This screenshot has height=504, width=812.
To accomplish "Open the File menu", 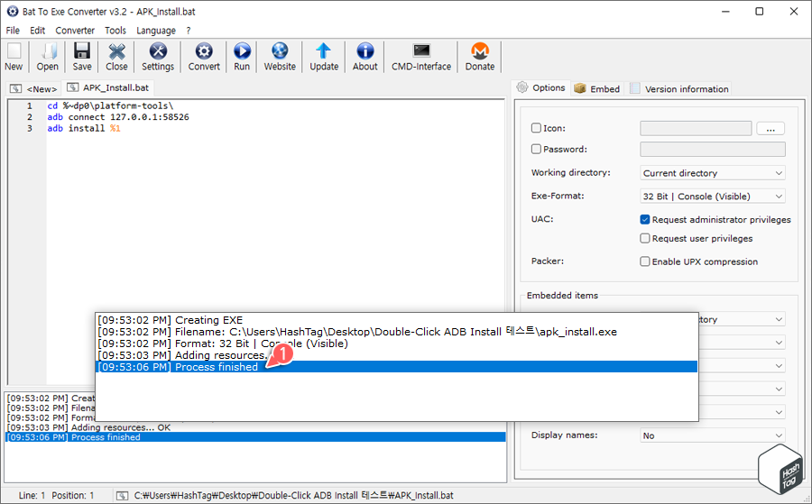I will coord(13,31).
